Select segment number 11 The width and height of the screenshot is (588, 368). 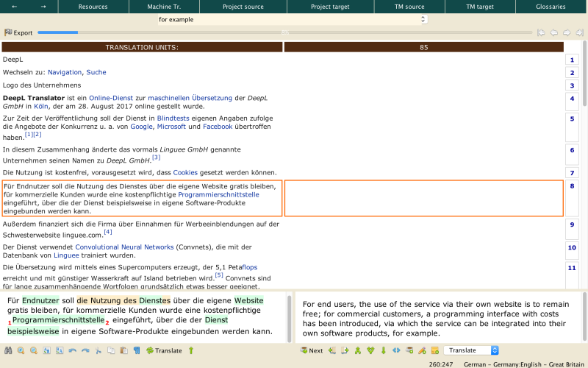coord(572,275)
